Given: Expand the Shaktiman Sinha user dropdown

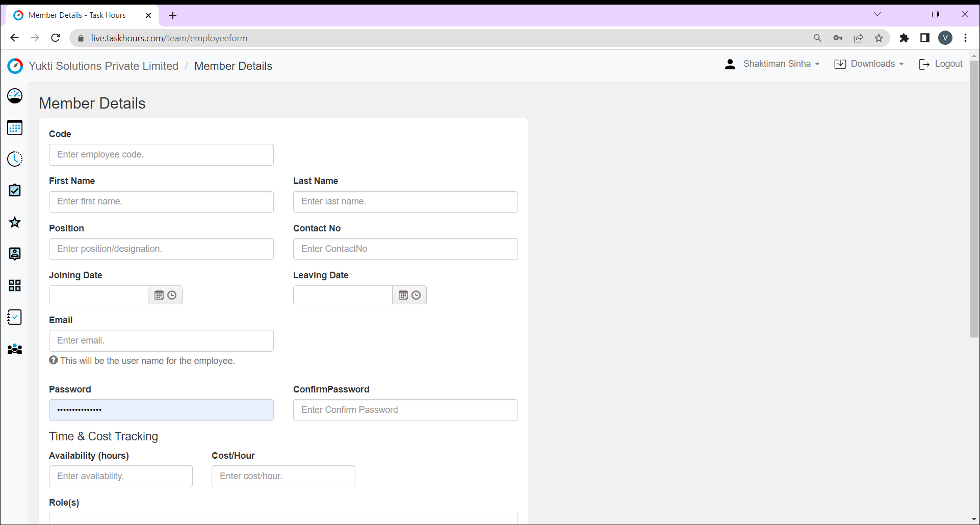Looking at the screenshot, I should [781, 64].
